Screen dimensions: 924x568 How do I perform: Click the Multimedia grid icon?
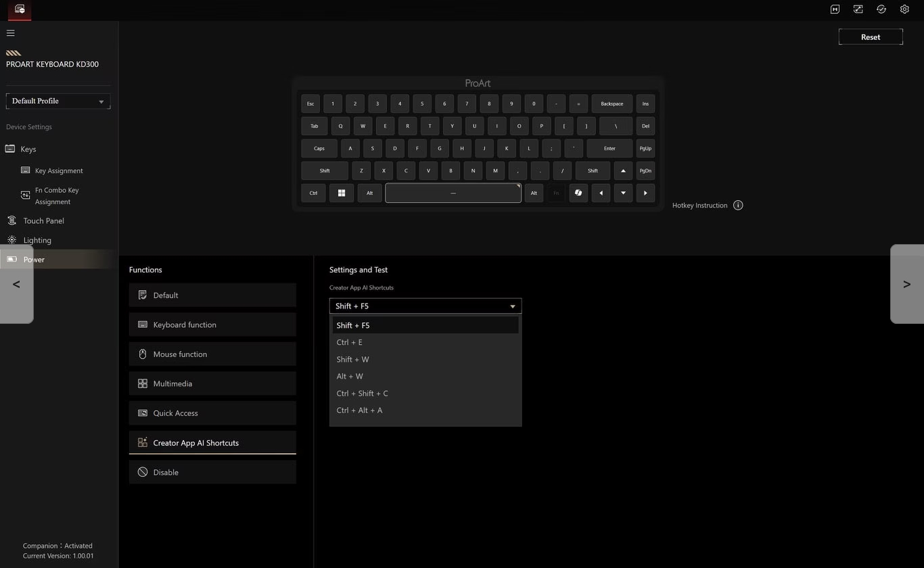coord(143,383)
